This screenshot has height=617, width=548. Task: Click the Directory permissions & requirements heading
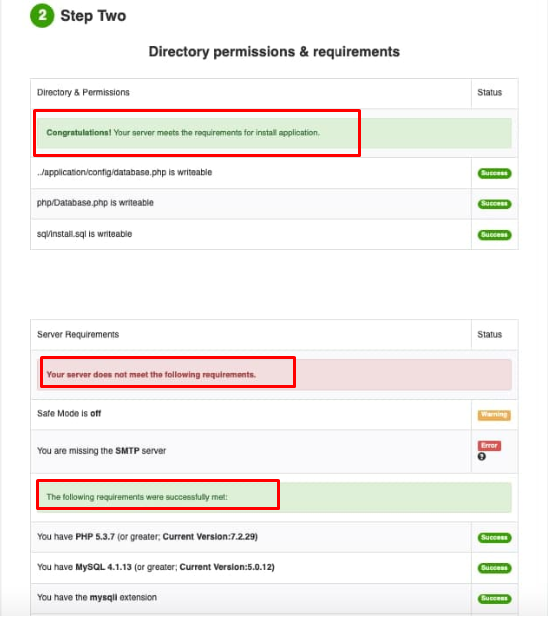pos(274,52)
